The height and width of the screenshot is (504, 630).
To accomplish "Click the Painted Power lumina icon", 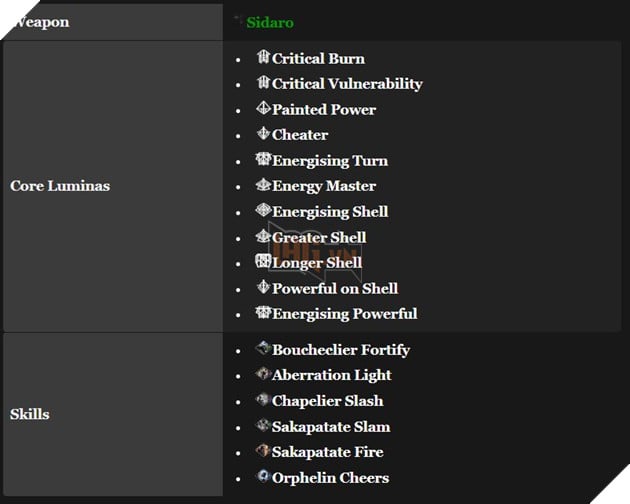I will coord(263,109).
